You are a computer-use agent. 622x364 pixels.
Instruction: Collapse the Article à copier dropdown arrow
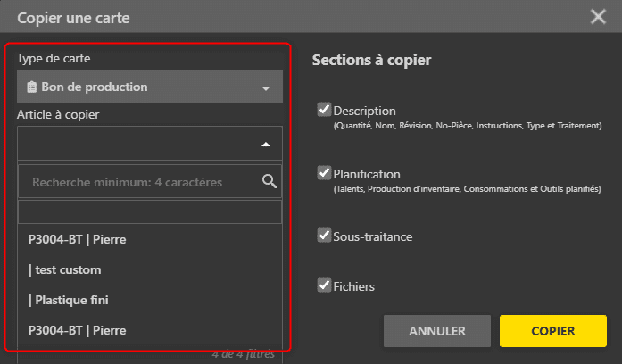[265, 144]
